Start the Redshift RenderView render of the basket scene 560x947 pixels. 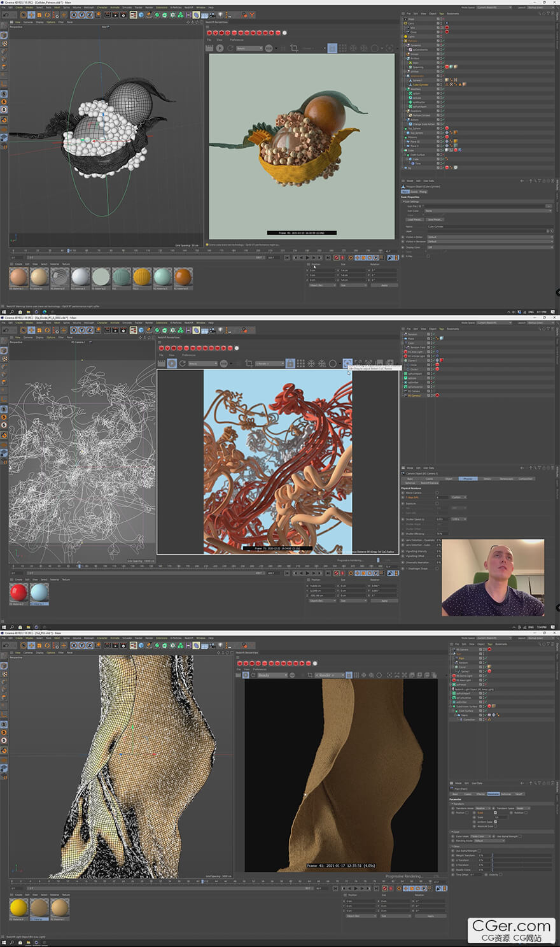click(x=220, y=48)
